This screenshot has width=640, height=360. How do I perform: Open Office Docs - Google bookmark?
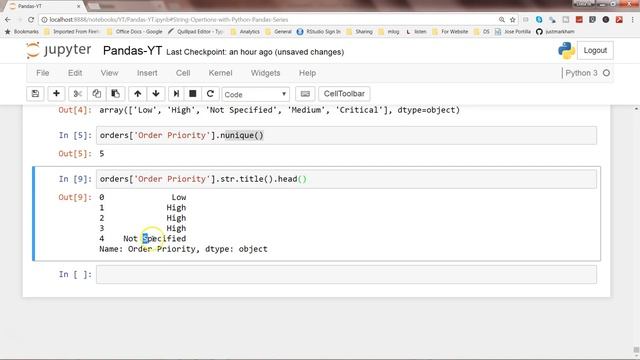(x=135, y=31)
